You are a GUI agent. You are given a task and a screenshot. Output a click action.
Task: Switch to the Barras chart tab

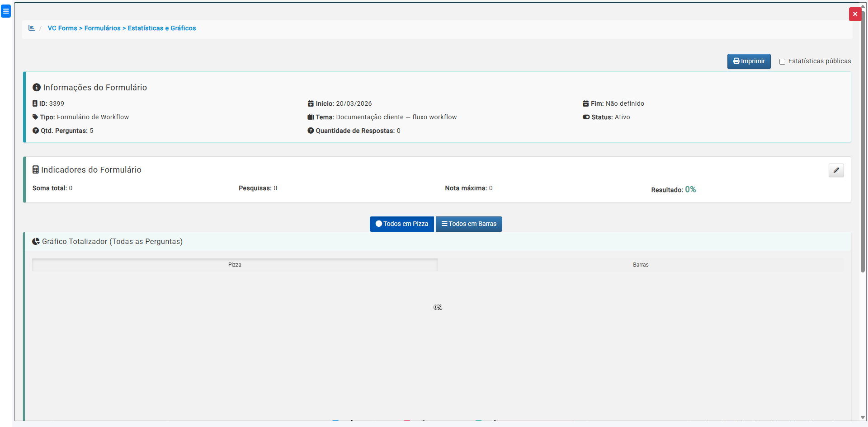click(640, 265)
